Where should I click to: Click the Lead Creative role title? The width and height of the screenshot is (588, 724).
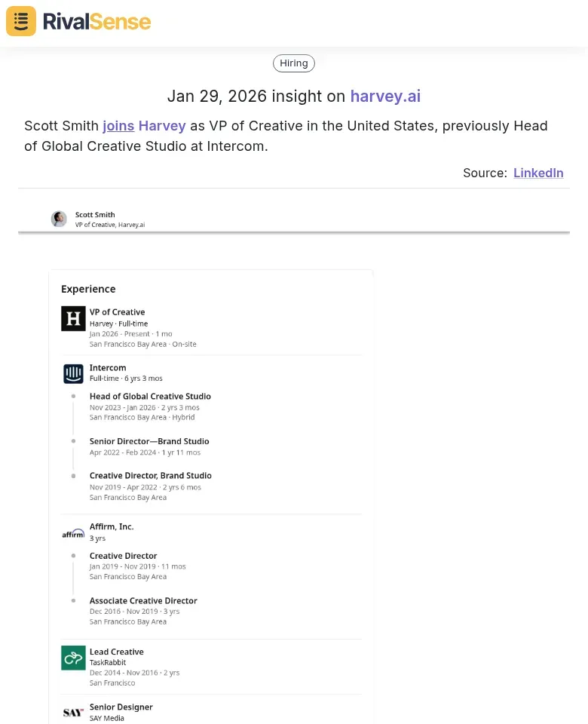(x=116, y=652)
